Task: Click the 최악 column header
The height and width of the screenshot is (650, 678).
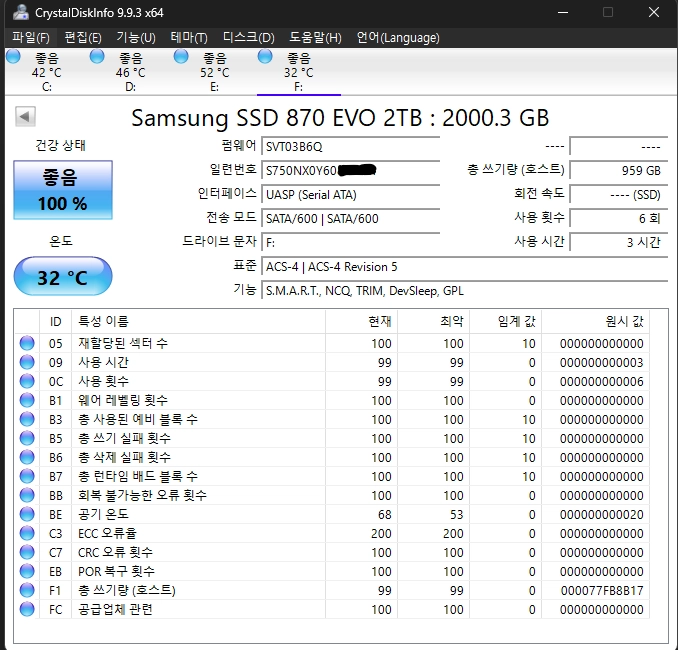Action: point(434,321)
